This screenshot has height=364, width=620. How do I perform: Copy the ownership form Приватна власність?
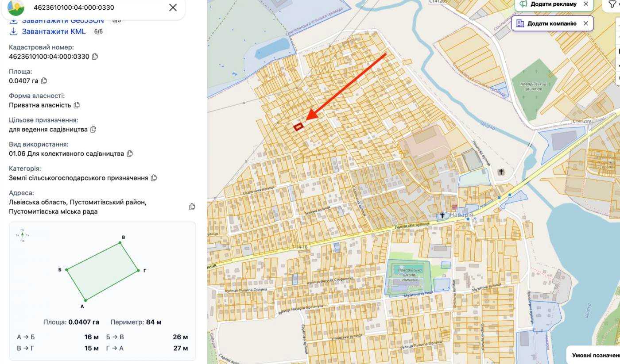(77, 105)
